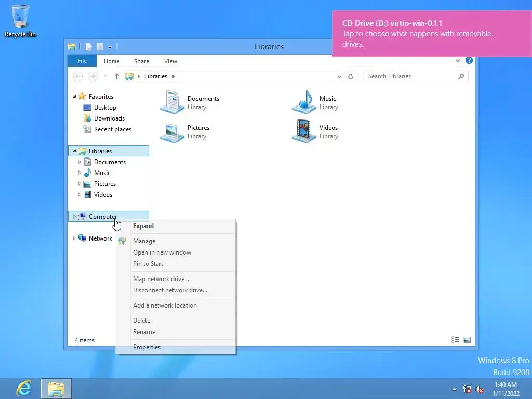Image resolution: width=532 pixels, height=399 pixels.
Task: Click the muted volume tray icon
Action: point(480,390)
